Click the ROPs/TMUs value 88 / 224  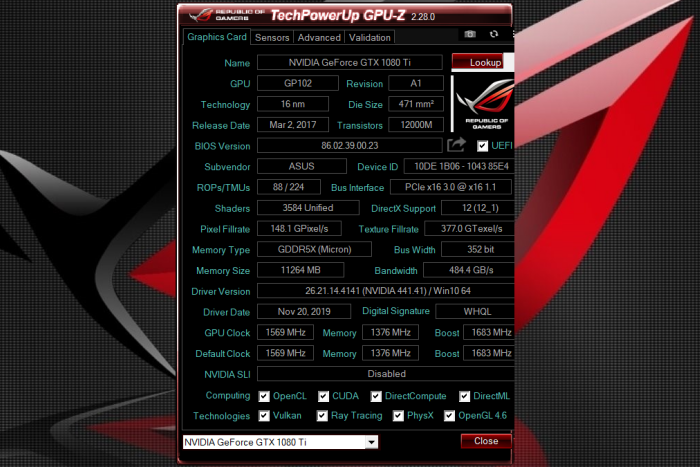(x=289, y=187)
